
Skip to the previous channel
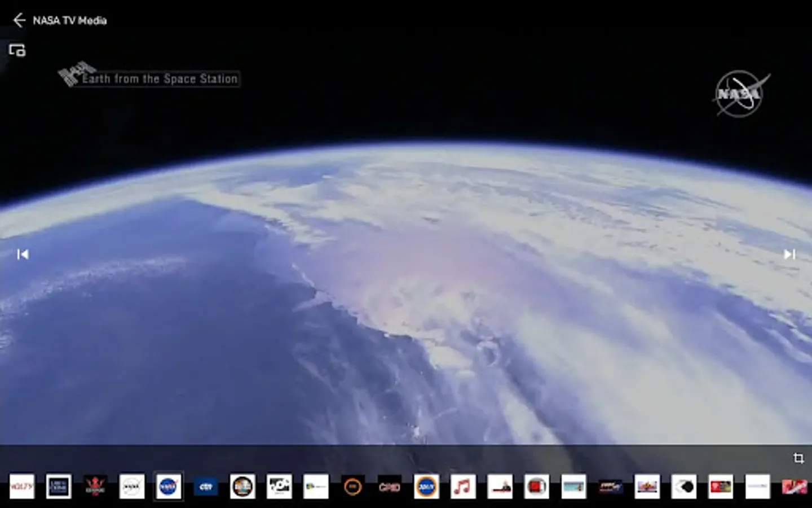click(x=23, y=255)
